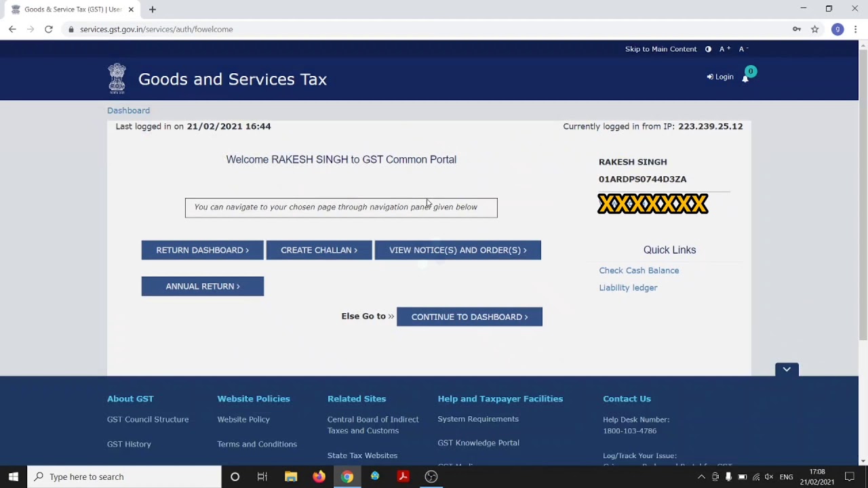868x488 pixels.
Task: Open the Terms and Conditions link
Action: click(x=257, y=444)
